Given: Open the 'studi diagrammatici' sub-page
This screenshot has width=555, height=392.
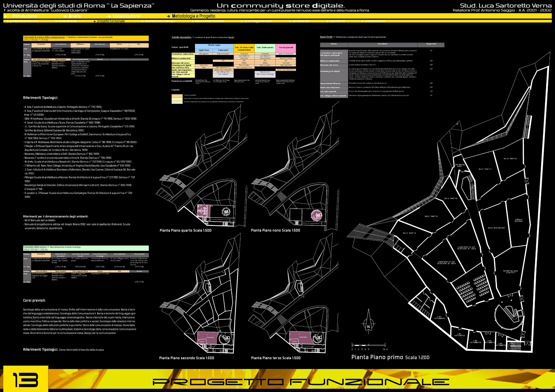Looking at the screenshot, I should coord(258,21).
